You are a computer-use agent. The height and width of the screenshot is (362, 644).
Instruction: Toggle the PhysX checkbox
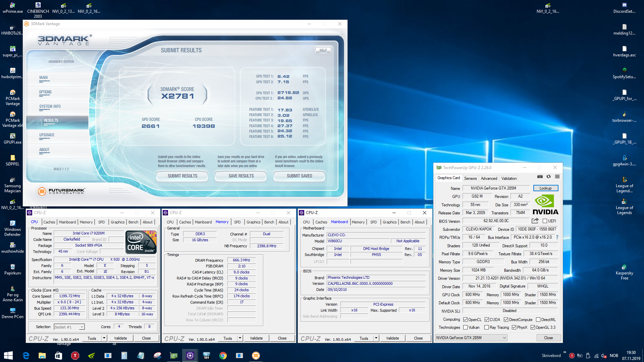[514, 327]
